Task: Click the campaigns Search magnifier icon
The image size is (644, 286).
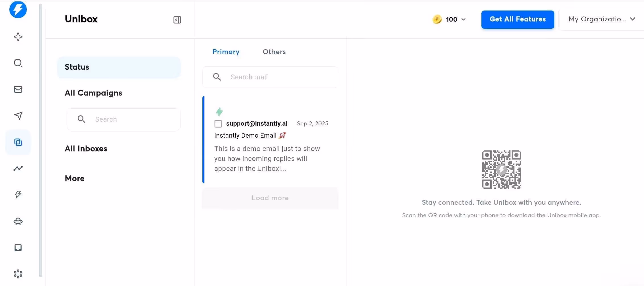Action: point(81,119)
